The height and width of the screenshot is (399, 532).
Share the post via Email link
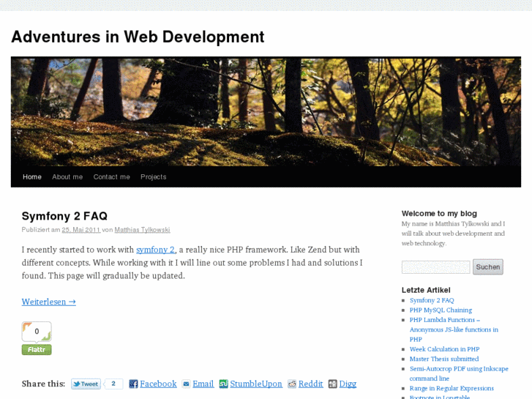click(x=203, y=384)
